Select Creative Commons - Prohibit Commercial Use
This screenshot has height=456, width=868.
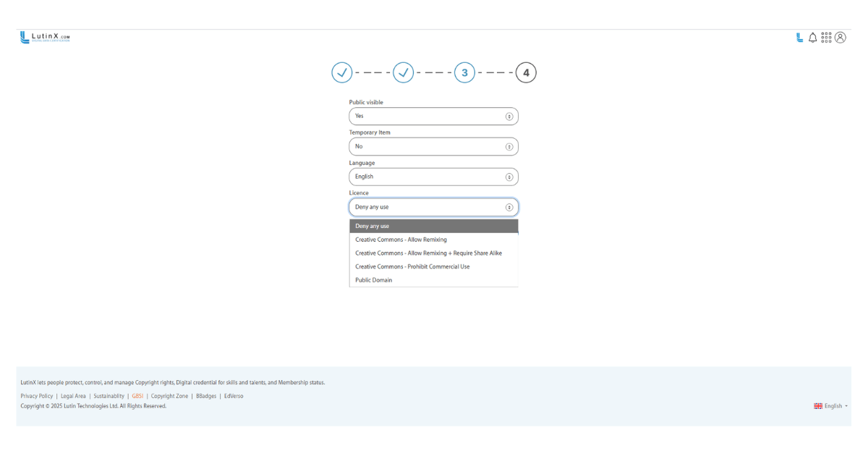point(412,266)
